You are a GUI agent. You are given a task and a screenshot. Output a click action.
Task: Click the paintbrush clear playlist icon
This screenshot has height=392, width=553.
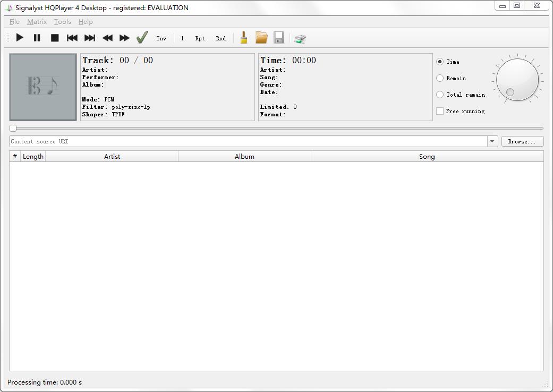tap(244, 38)
